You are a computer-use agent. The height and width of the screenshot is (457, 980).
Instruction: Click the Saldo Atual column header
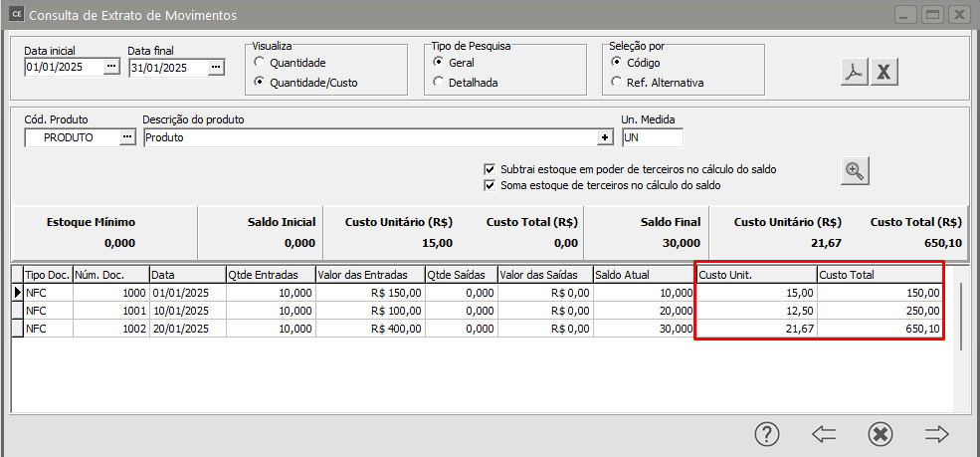pyautogui.click(x=643, y=274)
